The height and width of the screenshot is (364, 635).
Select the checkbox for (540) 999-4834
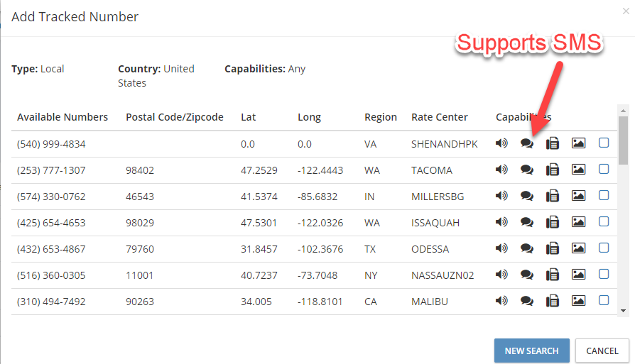click(604, 143)
